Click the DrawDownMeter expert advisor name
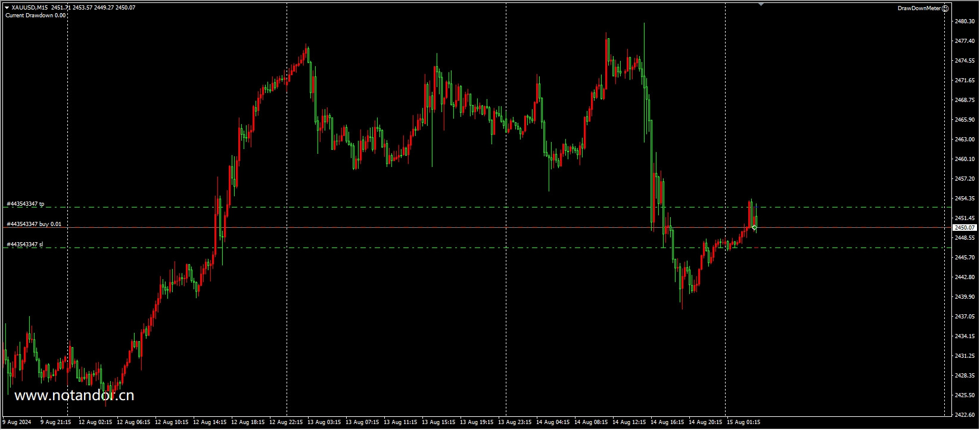 tap(919, 8)
